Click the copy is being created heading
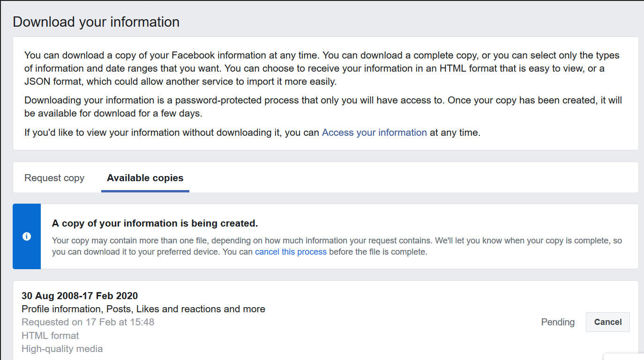 click(x=155, y=223)
